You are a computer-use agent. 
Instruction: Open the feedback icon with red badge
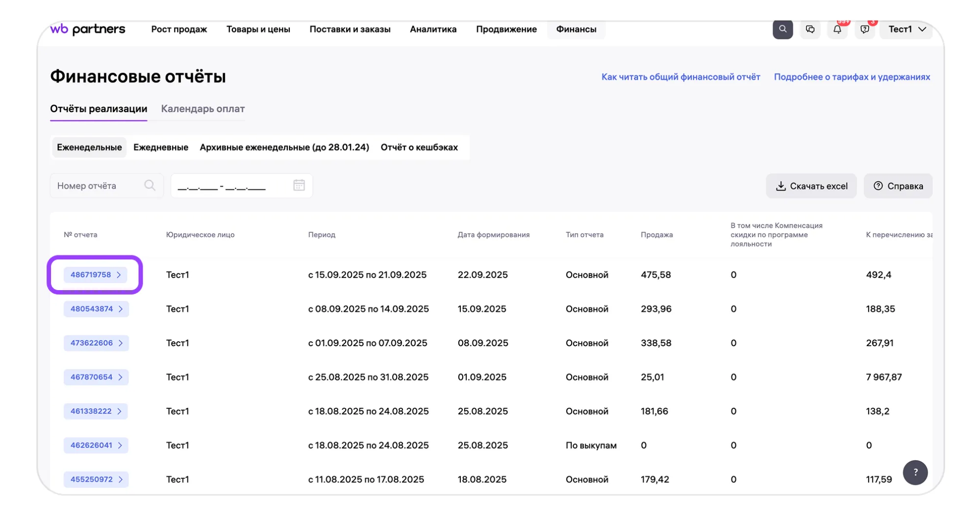(x=865, y=29)
